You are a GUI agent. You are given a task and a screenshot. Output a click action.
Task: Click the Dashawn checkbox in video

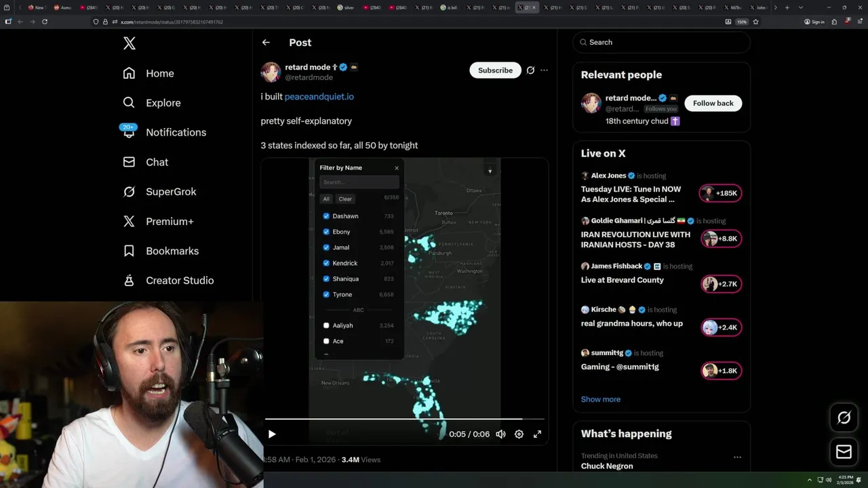tap(326, 216)
